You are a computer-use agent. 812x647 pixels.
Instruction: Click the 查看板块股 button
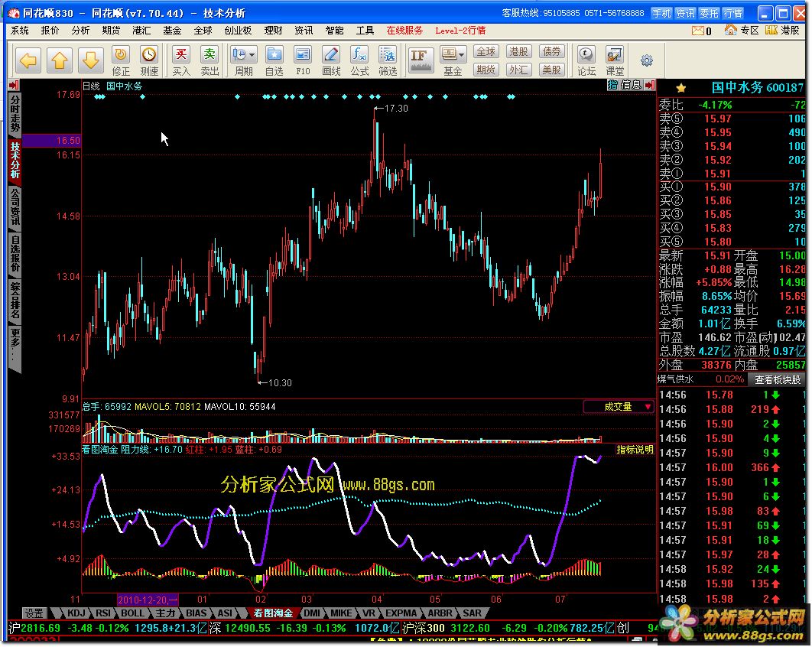778,379
